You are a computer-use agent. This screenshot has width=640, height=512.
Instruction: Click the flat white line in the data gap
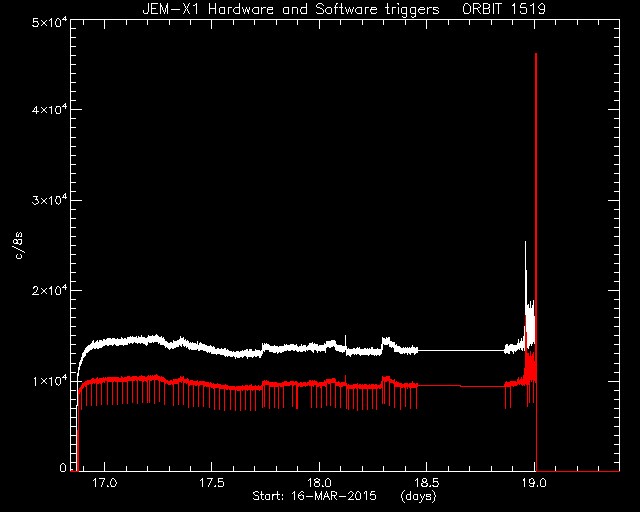click(x=461, y=350)
